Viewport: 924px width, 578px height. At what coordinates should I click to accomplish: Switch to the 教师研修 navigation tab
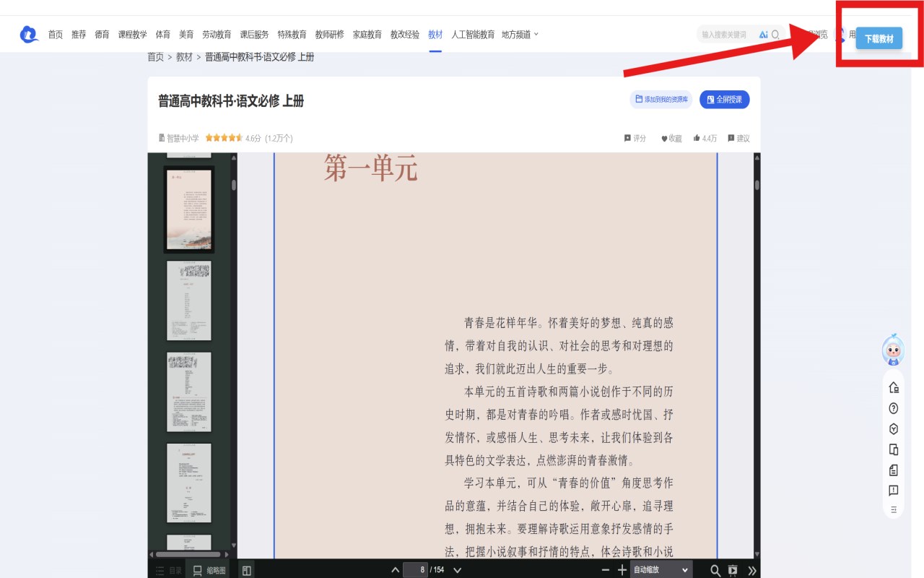pyautogui.click(x=329, y=35)
